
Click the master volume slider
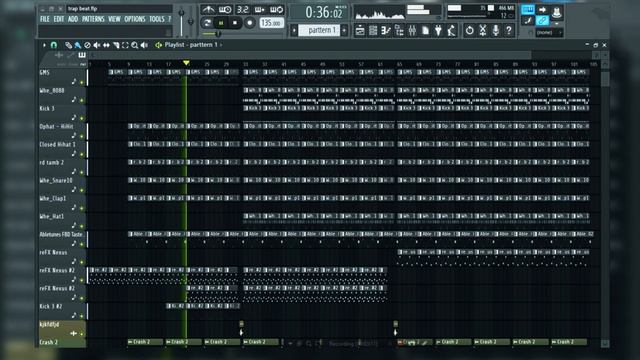pyautogui.click(x=181, y=22)
